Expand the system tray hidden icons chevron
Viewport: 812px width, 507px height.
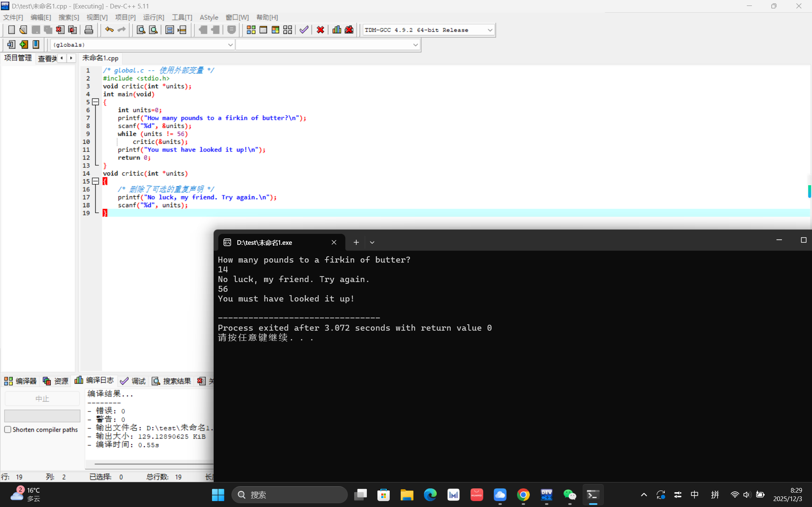click(644, 495)
